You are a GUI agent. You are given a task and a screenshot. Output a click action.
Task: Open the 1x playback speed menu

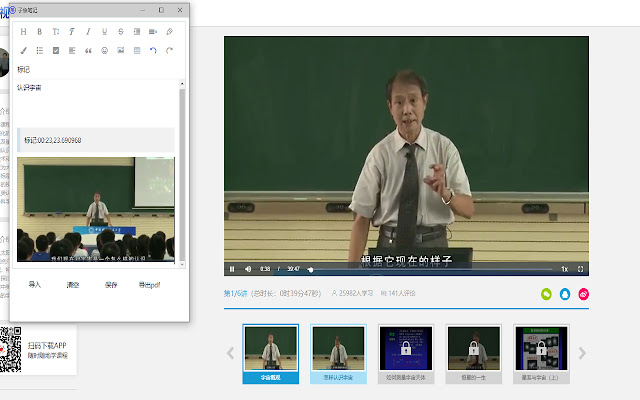pyautogui.click(x=564, y=269)
